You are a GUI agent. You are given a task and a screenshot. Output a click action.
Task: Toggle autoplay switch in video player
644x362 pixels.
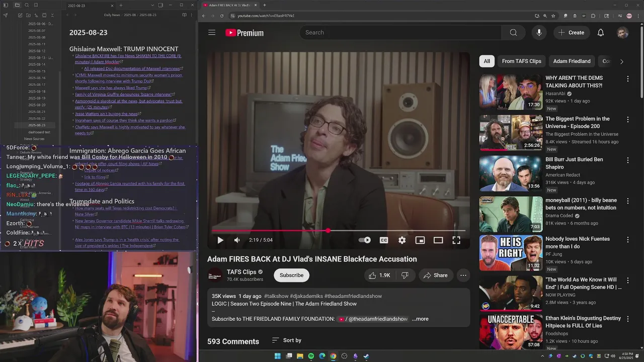[365, 240]
